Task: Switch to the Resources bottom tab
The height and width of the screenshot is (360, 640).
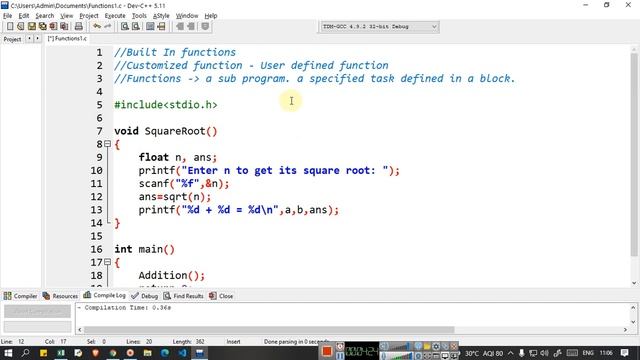Action: pyautogui.click(x=60, y=296)
